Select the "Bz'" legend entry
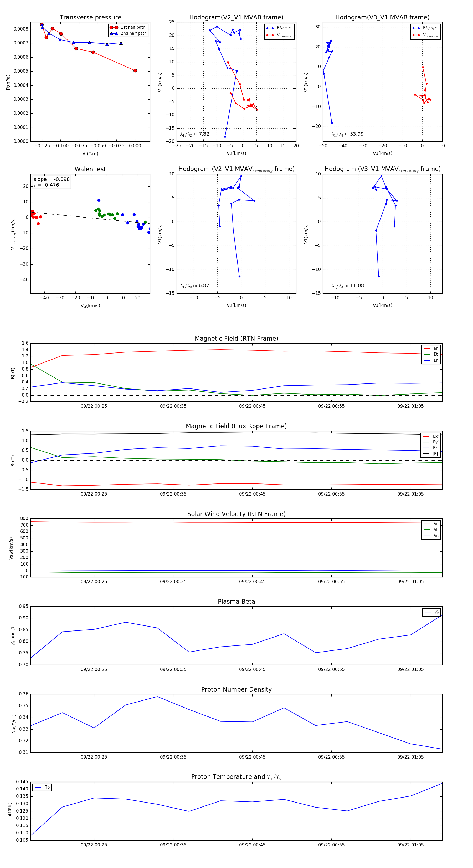The width and height of the screenshot is (473, 868). (x=431, y=448)
